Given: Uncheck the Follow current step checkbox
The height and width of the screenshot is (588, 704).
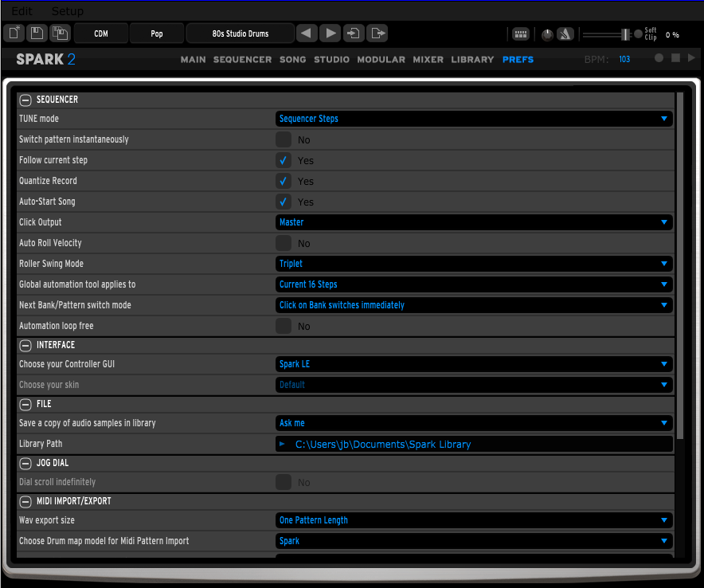Looking at the screenshot, I should click(x=284, y=160).
